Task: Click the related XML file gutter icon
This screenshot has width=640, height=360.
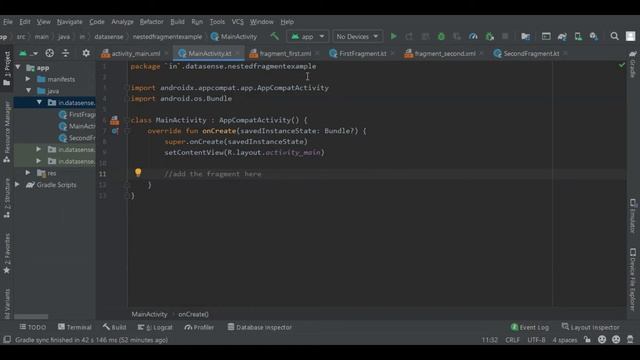Action: [115, 120]
